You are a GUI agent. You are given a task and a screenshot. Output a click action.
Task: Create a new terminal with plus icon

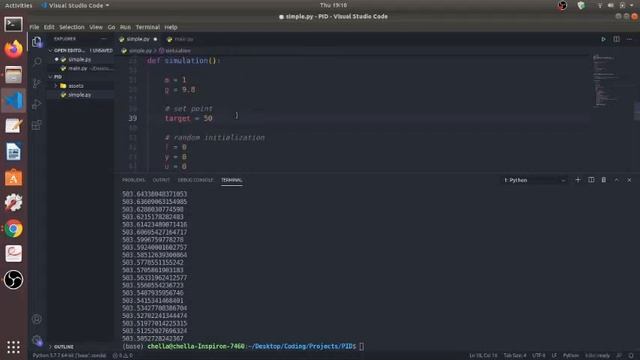[x=578, y=180]
